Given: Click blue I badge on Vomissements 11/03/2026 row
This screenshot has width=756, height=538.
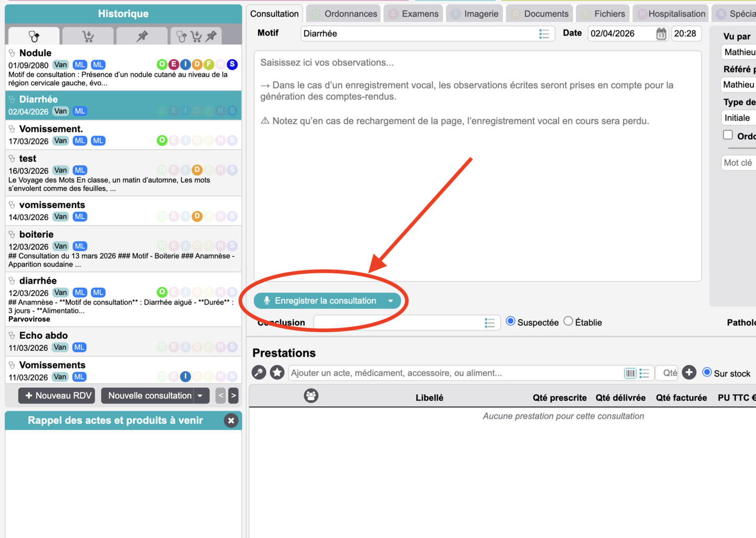Looking at the screenshot, I should coord(185,376).
